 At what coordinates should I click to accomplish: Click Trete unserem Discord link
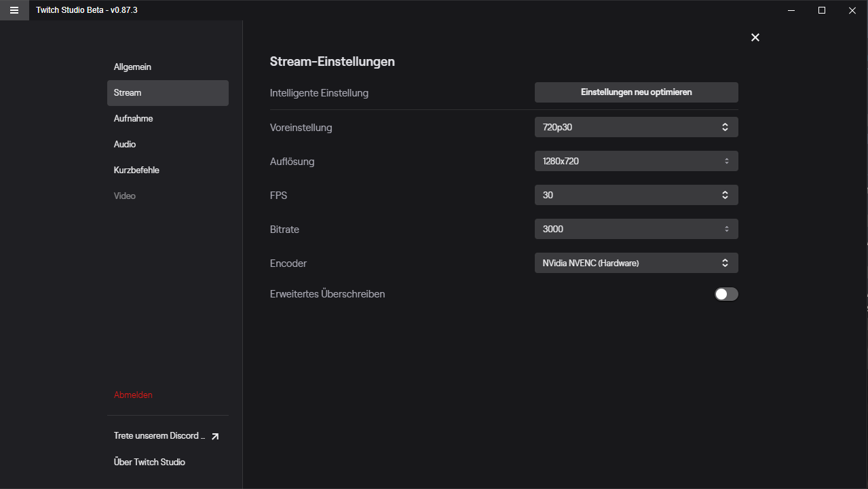(x=159, y=436)
